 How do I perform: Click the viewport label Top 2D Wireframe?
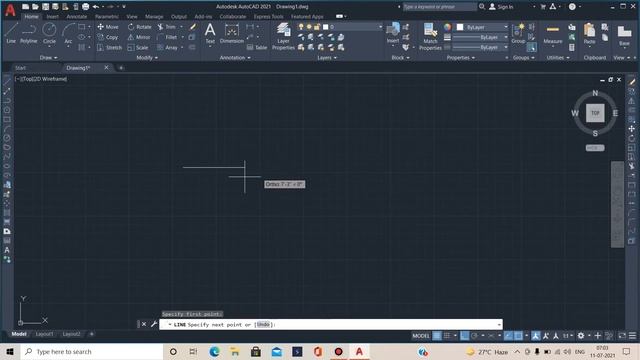(x=41, y=79)
